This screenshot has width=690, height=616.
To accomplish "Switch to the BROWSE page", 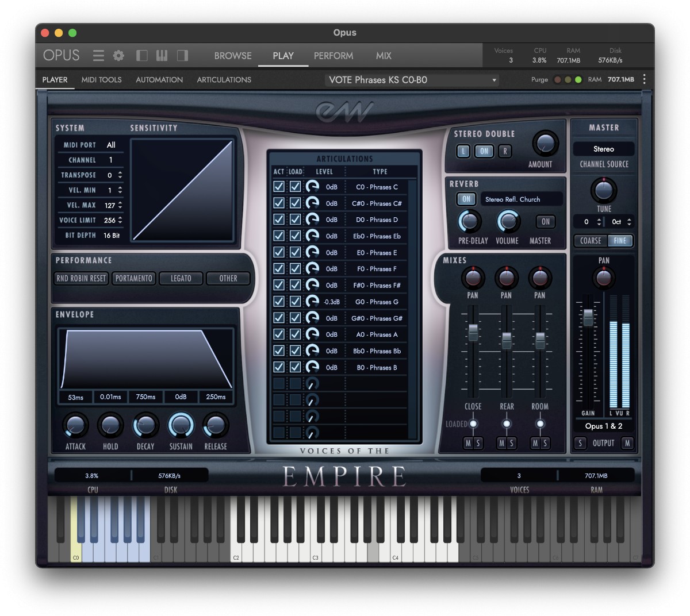I will (x=233, y=56).
